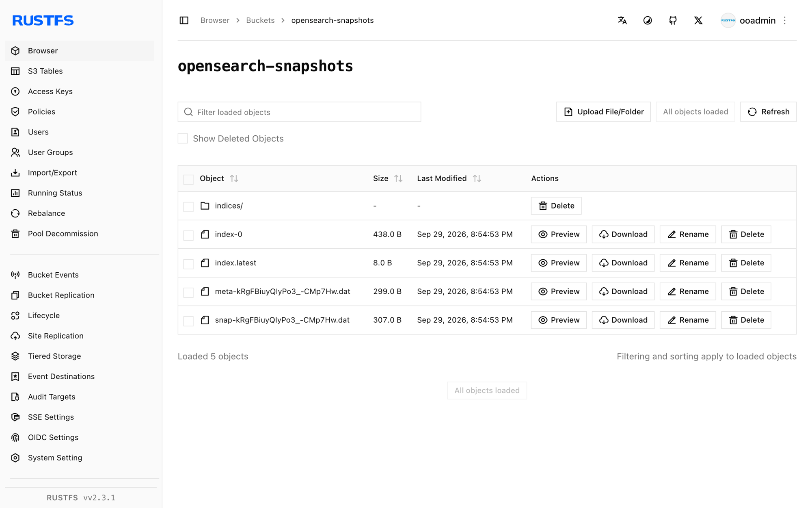Toggle the sidebar collapse icon
Image resolution: width=812 pixels, height=508 pixels.
coord(184,20)
